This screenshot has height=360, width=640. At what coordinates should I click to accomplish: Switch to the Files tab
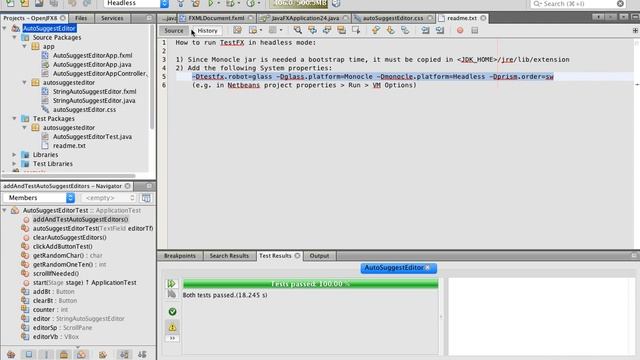(x=81, y=18)
